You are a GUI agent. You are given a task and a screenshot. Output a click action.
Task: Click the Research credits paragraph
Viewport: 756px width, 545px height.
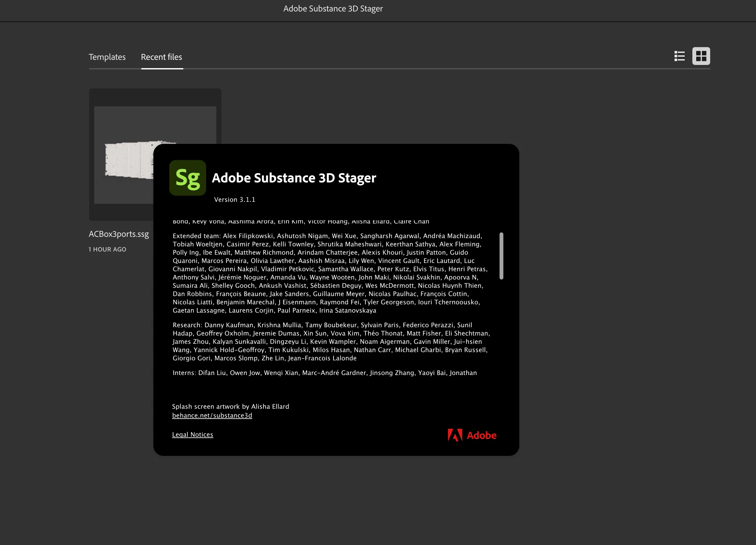pos(329,341)
